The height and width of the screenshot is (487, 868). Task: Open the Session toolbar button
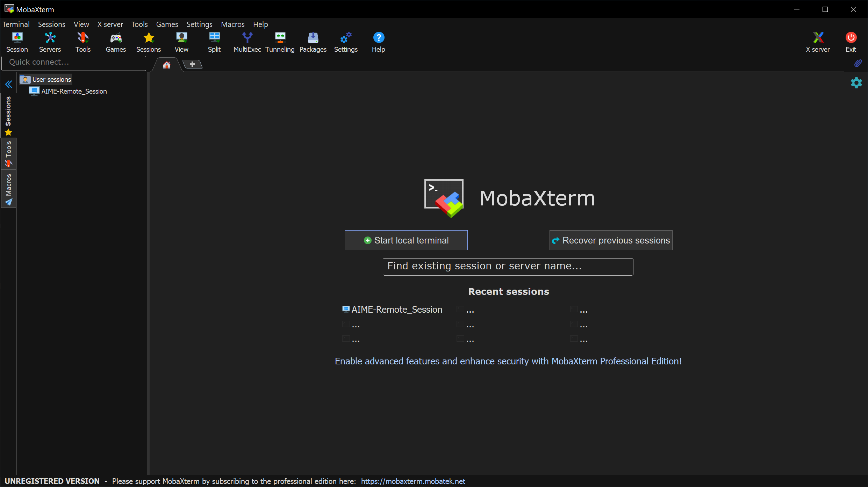[x=17, y=42]
